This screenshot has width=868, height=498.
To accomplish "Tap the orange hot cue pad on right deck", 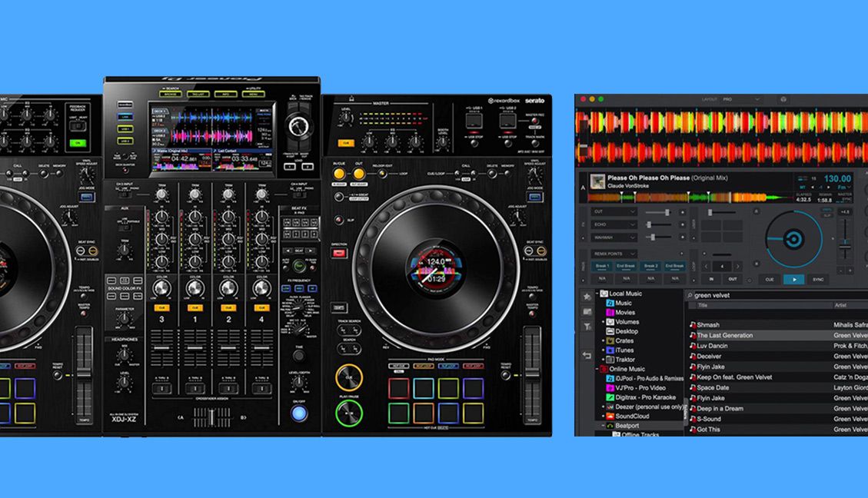I will click(424, 413).
